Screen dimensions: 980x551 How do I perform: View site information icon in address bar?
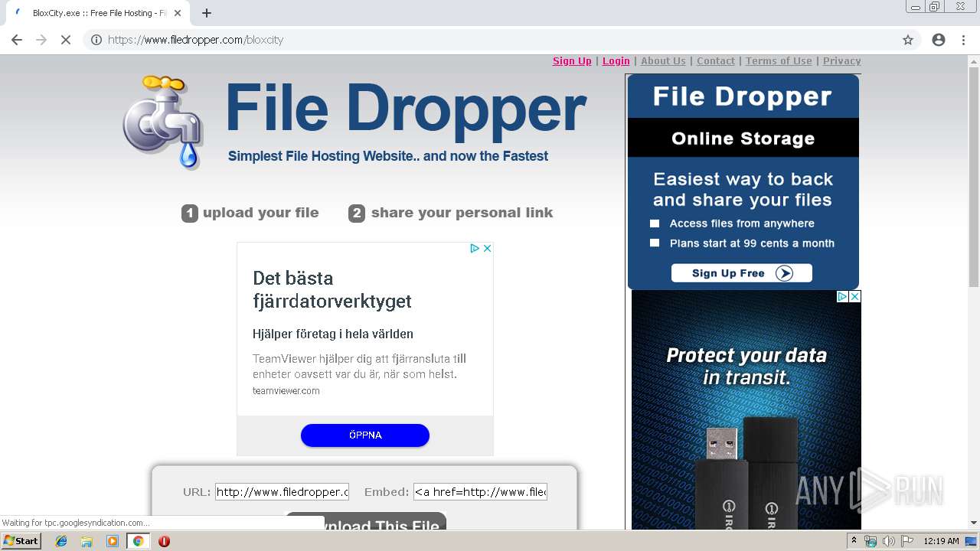click(x=96, y=40)
